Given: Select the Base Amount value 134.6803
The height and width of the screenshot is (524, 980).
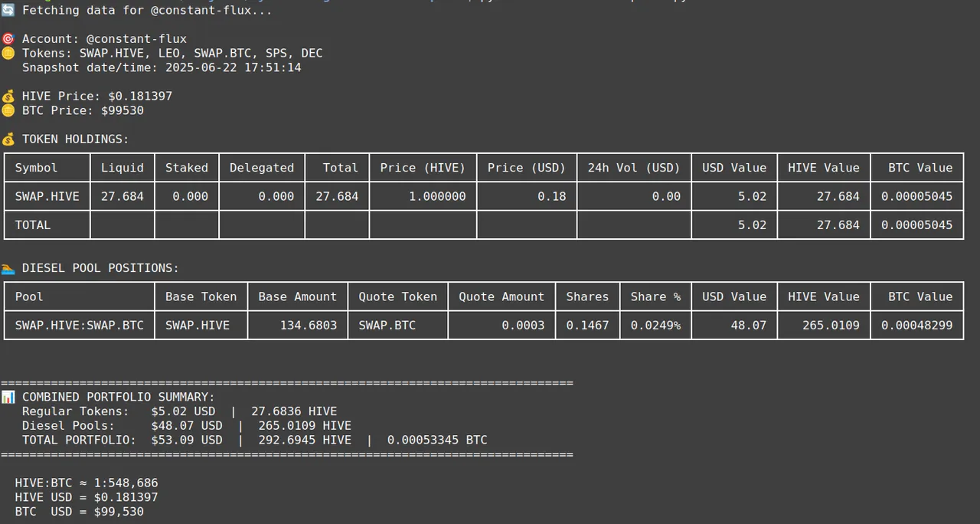Looking at the screenshot, I should [x=309, y=325].
